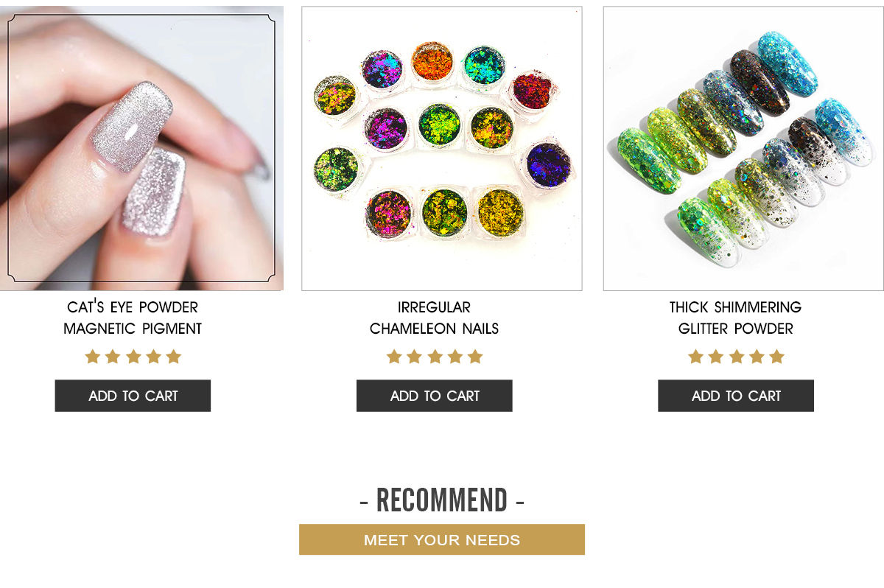Screen dimensions: 884x588
Task: Click the fifth star under Cat's Eye Powder
Action: [x=173, y=357]
